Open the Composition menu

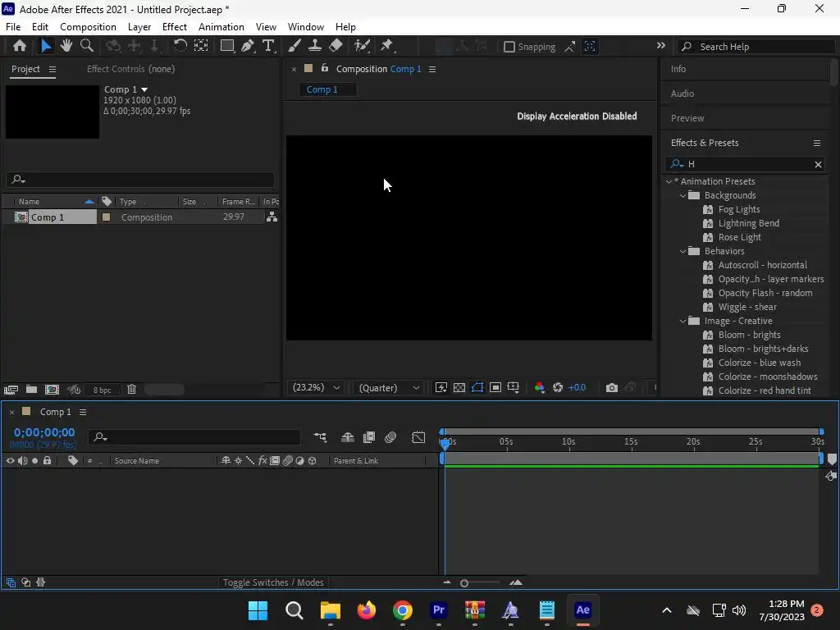88,27
